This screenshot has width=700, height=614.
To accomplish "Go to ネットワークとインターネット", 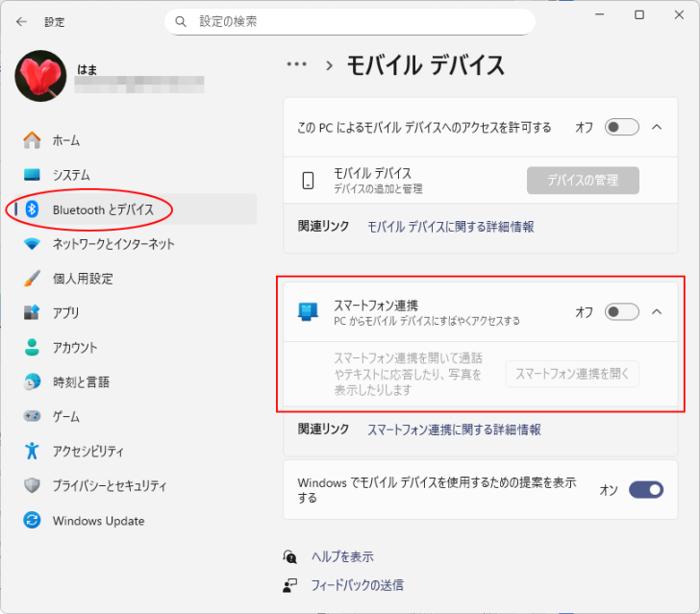I will [134, 244].
